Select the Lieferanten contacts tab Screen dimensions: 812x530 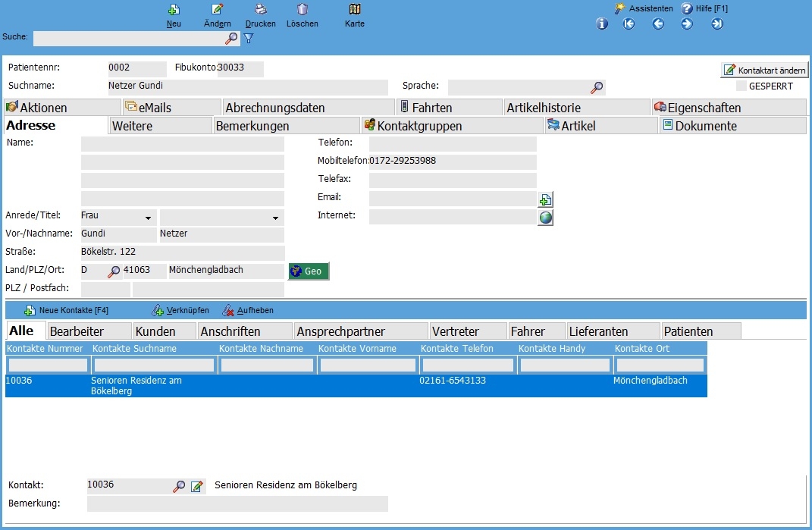(x=613, y=331)
